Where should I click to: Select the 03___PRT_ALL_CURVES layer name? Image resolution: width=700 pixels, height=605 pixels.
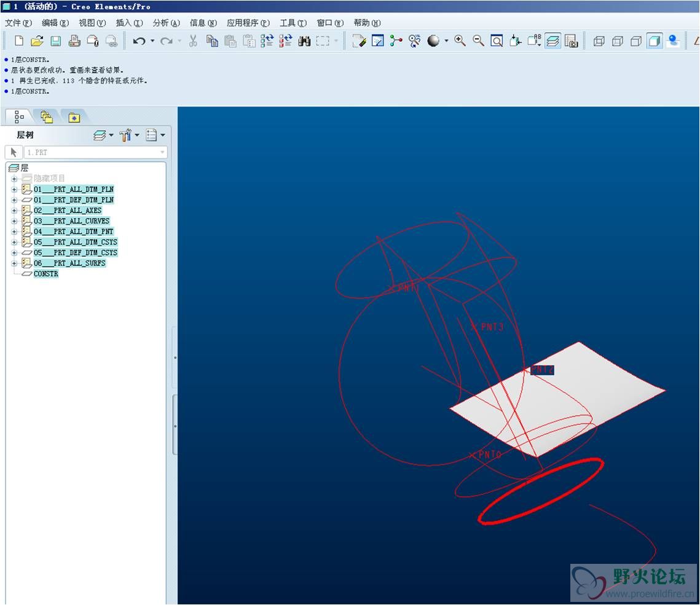pos(71,221)
